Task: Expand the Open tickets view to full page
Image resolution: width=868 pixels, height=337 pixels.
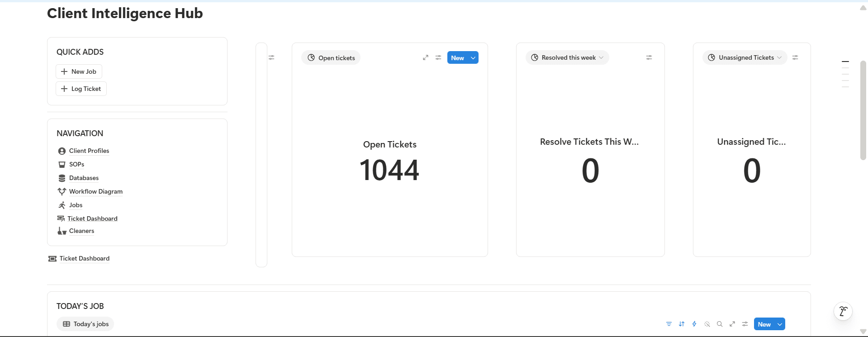Action: (x=426, y=57)
